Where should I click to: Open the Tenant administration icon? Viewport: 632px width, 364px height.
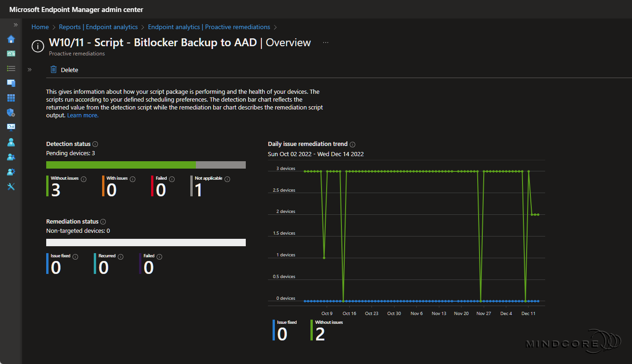(x=11, y=171)
